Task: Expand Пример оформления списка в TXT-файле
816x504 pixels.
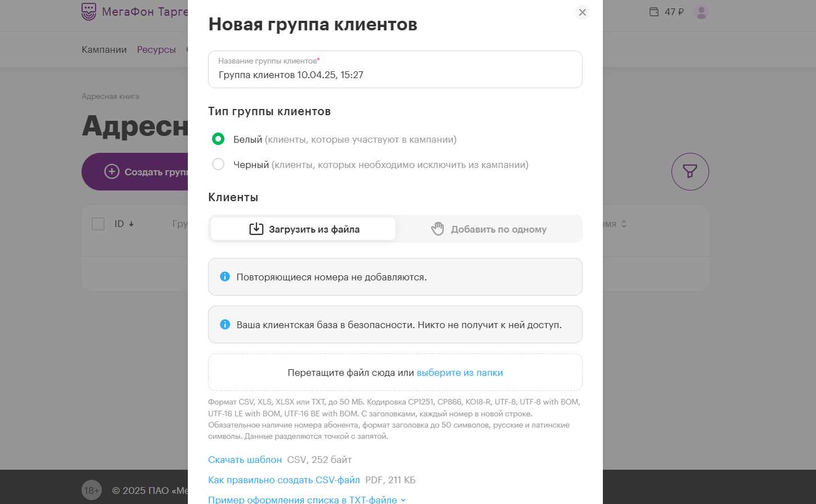Action: click(306, 500)
